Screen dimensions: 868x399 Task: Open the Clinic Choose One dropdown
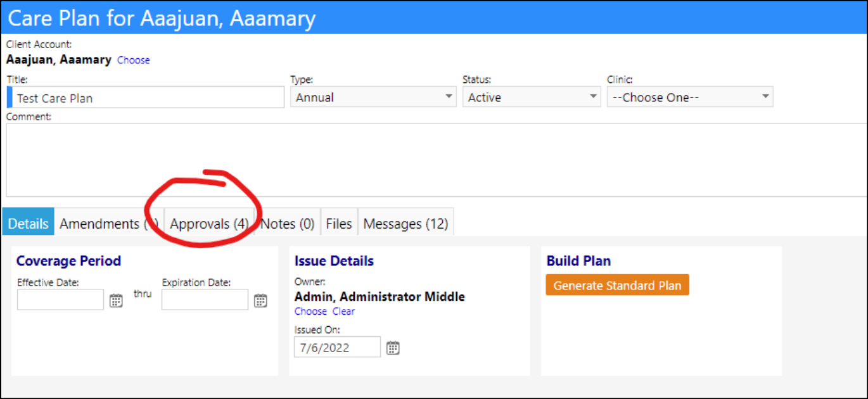(690, 98)
